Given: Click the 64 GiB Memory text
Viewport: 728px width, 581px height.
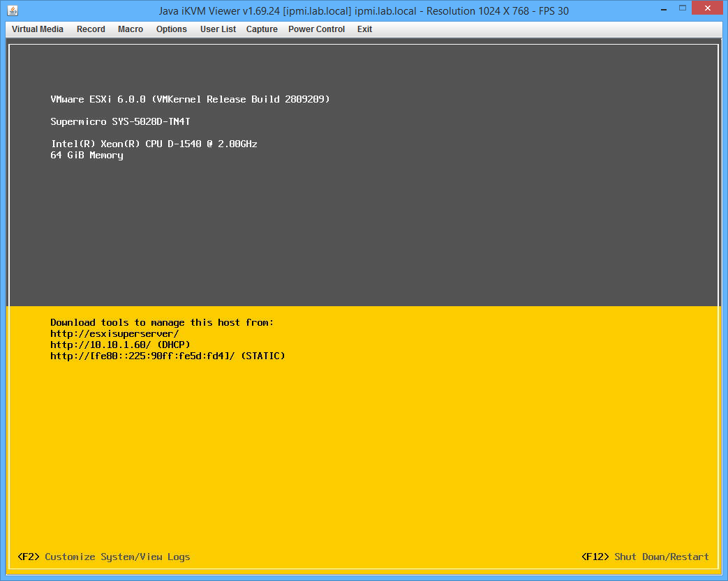Looking at the screenshot, I should pos(87,156).
